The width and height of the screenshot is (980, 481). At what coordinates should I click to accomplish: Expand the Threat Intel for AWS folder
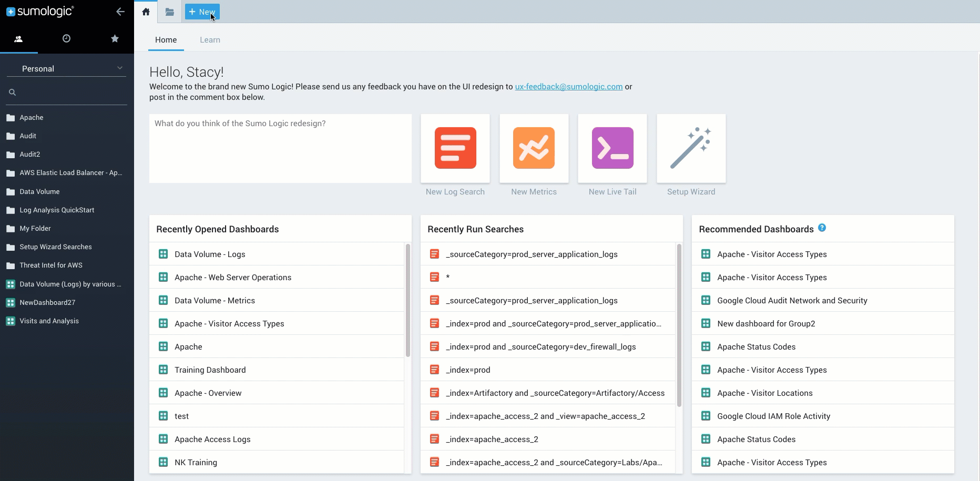(x=51, y=265)
